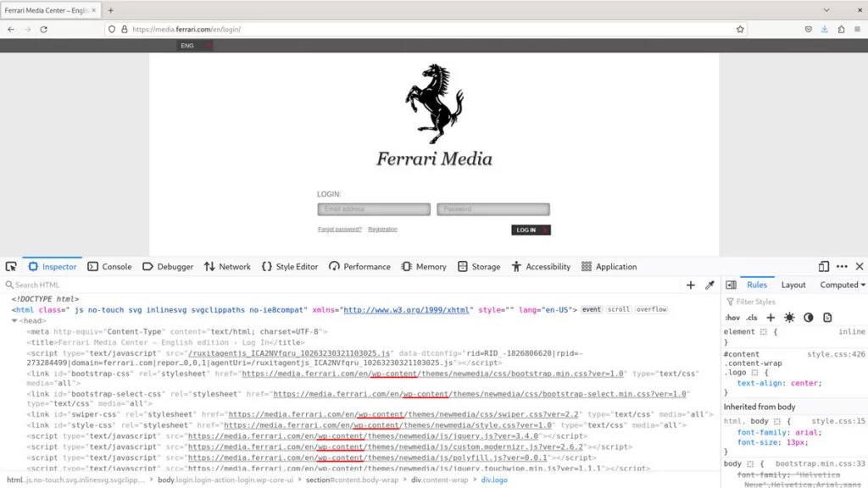Screen dimensions: 868x488
Task: Switch to the Network tab
Action: [227, 267]
